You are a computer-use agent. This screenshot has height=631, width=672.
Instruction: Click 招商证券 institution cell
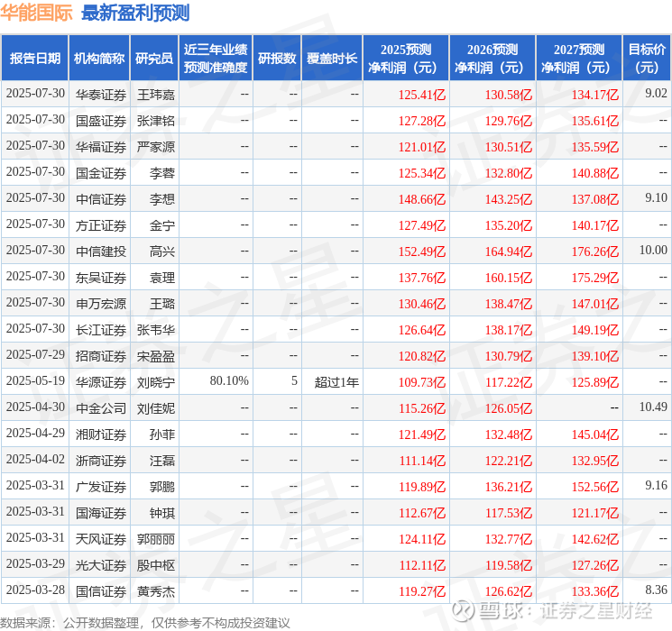tap(101, 356)
